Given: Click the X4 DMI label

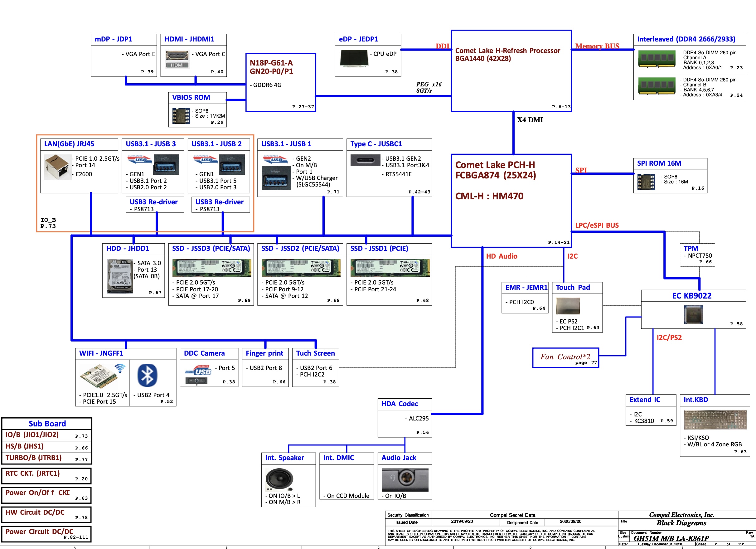Looking at the screenshot, I should coord(530,120).
